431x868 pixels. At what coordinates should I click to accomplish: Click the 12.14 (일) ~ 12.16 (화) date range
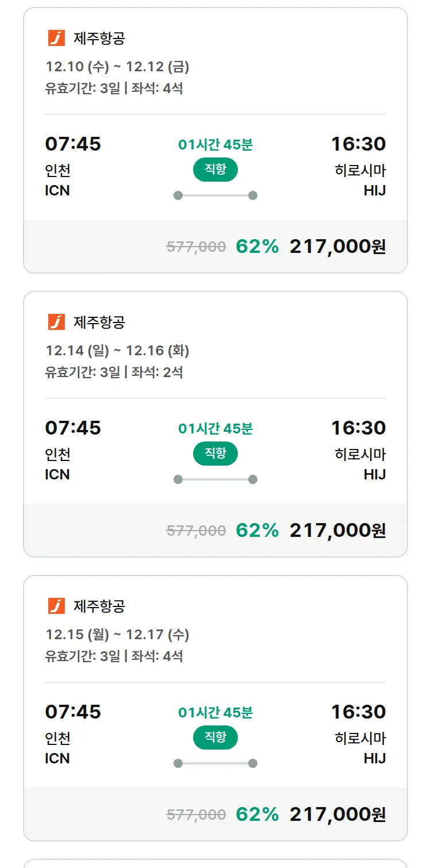click(117, 351)
